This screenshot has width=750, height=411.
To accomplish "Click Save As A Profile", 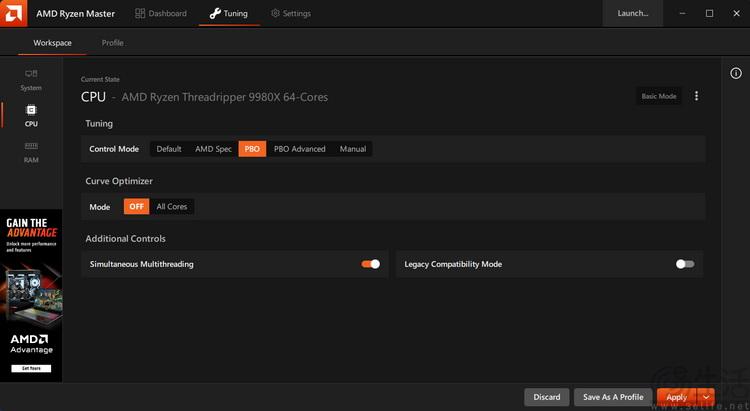I will coord(613,397).
